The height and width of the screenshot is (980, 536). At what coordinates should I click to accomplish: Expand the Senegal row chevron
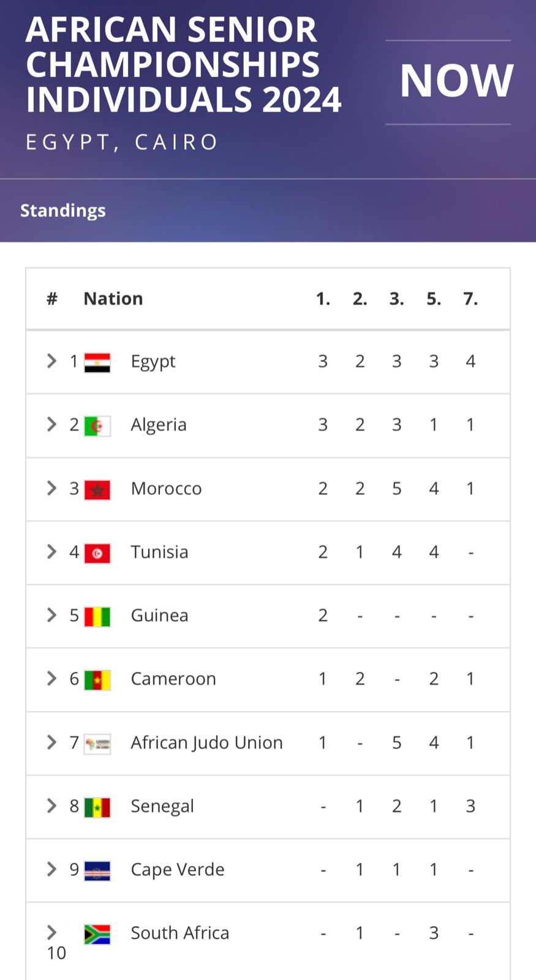(x=52, y=806)
